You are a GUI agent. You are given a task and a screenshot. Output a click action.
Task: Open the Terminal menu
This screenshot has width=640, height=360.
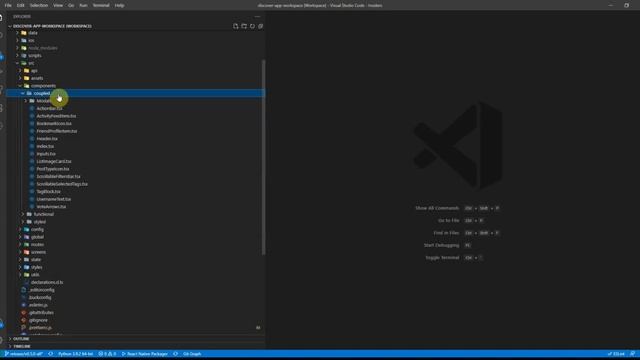[101, 5]
